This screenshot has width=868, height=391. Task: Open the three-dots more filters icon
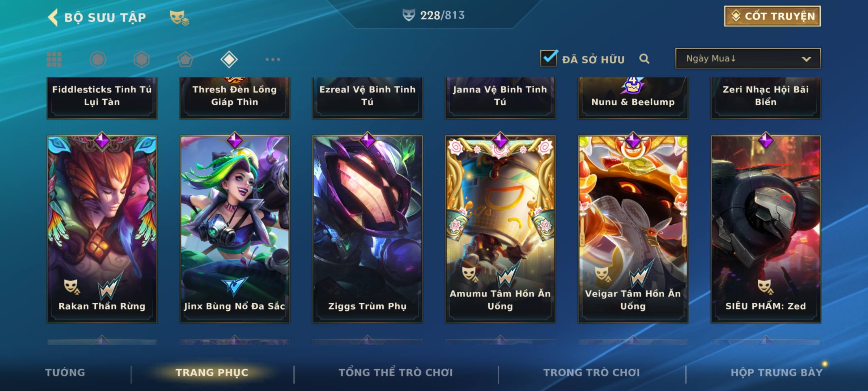point(273,59)
